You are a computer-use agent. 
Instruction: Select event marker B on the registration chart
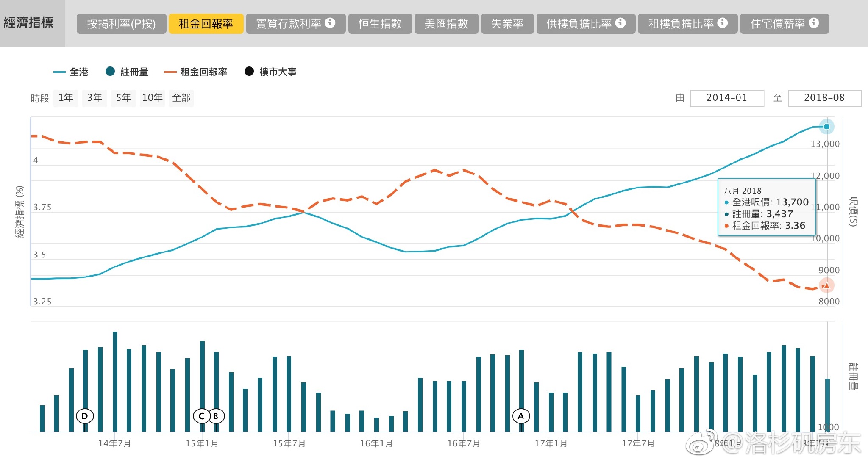click(217, 416)
